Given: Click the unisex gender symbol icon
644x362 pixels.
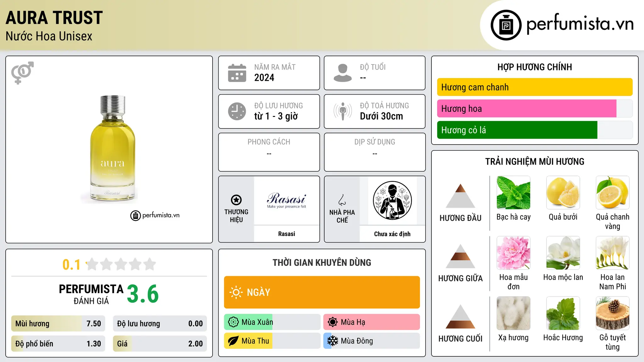Looking at the screenshot, I should (22, 73).
